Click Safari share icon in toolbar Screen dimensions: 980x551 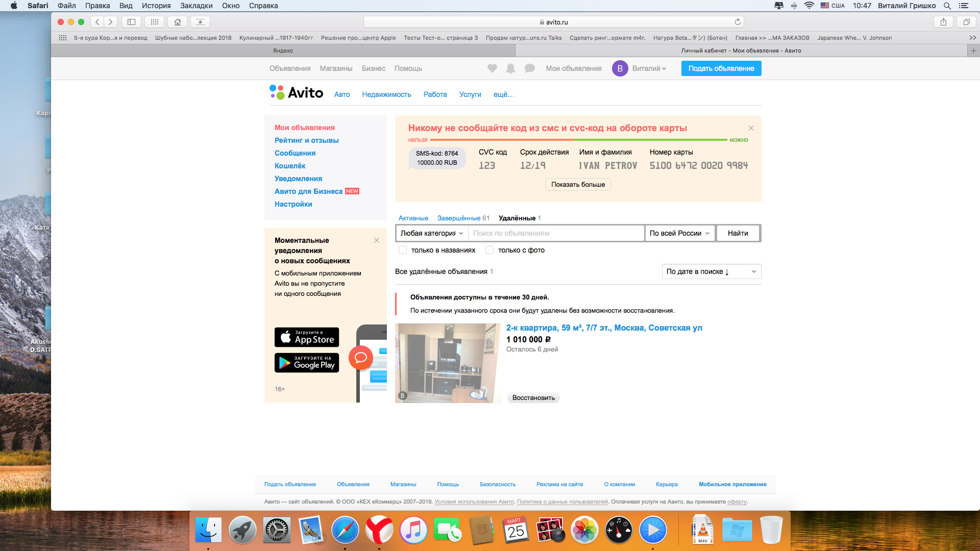(943, 22)
